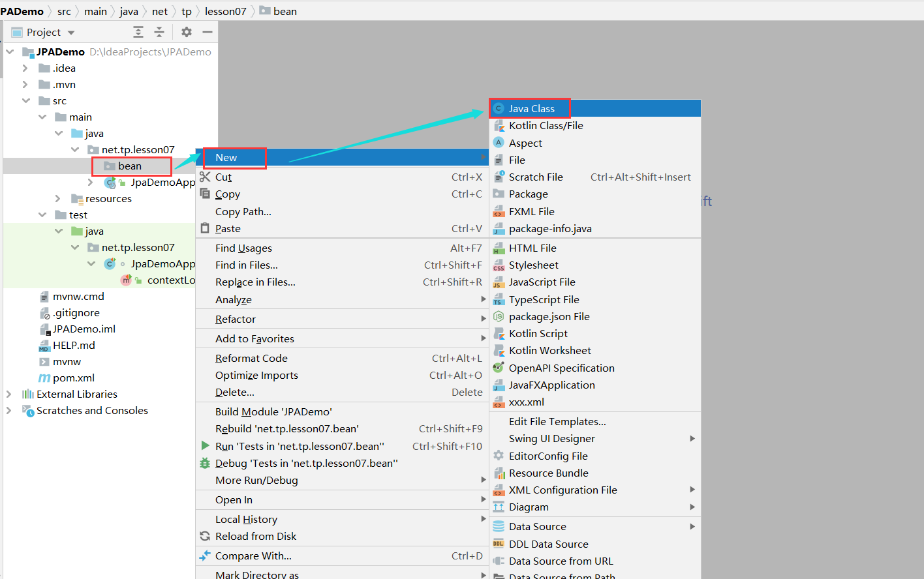924x579 pixels.
Task: Click the Kotlin Class/File icon
Action: (499, 126)
